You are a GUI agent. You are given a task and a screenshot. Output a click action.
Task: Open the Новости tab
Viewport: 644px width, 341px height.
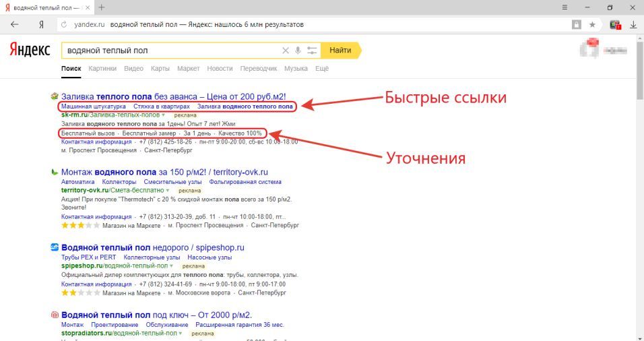click(220, 69)
